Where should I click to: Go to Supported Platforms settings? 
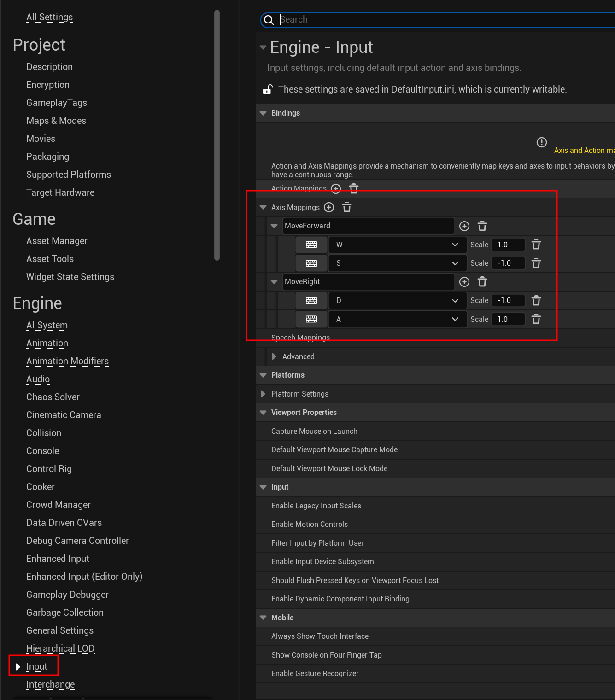(x=69, y=175)
